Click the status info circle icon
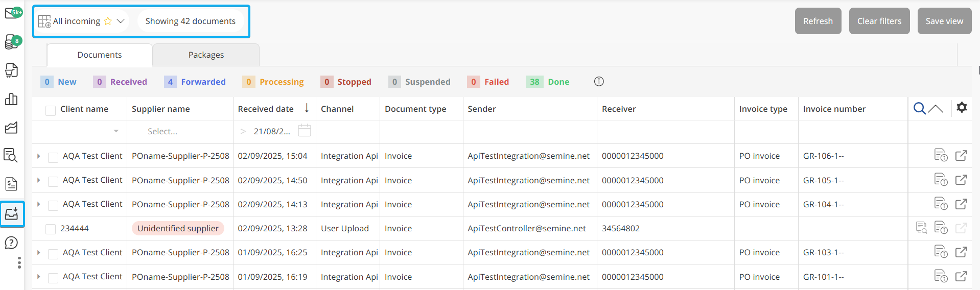Screen dimensions: 980x290 (x=599, y=82)
